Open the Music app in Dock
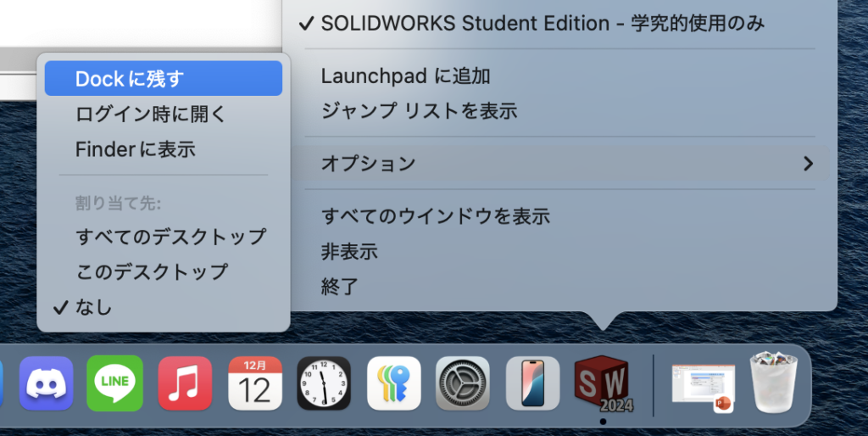This screenshot has width=868, height=436. pyautogui.click(x=185, y=383)
